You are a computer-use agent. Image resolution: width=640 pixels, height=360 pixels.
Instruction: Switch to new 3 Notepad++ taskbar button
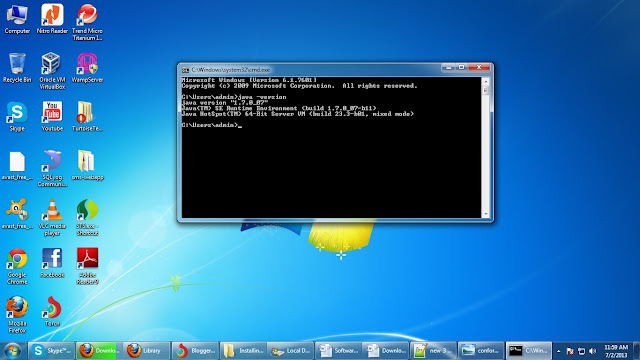coord(433,351)
